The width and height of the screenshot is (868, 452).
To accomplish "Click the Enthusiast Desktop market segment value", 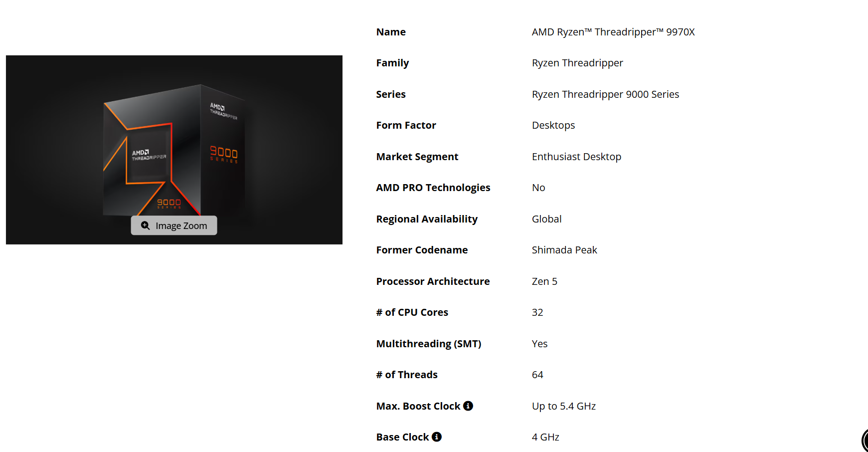I will tap(576, 157).
